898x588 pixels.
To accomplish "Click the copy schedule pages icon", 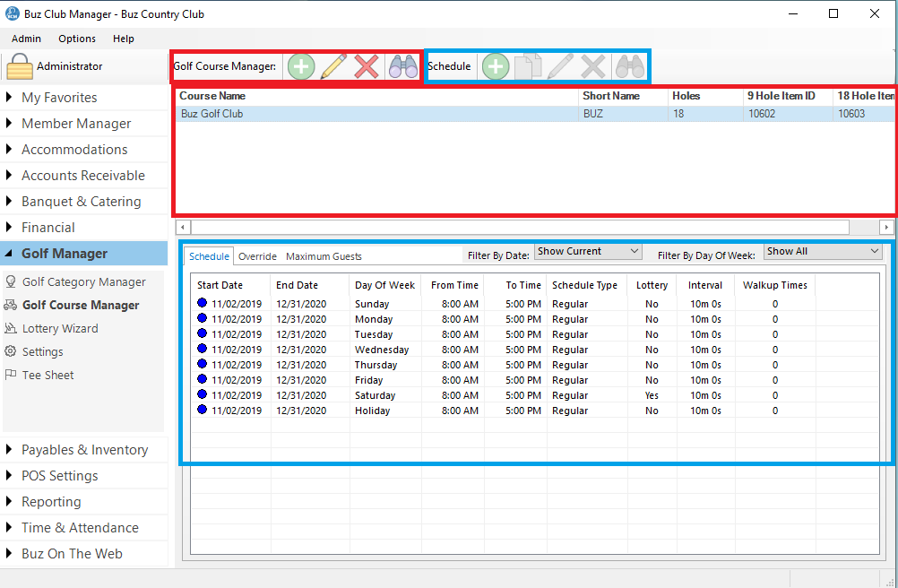I will pyautogui.click(x=528, y=66).
